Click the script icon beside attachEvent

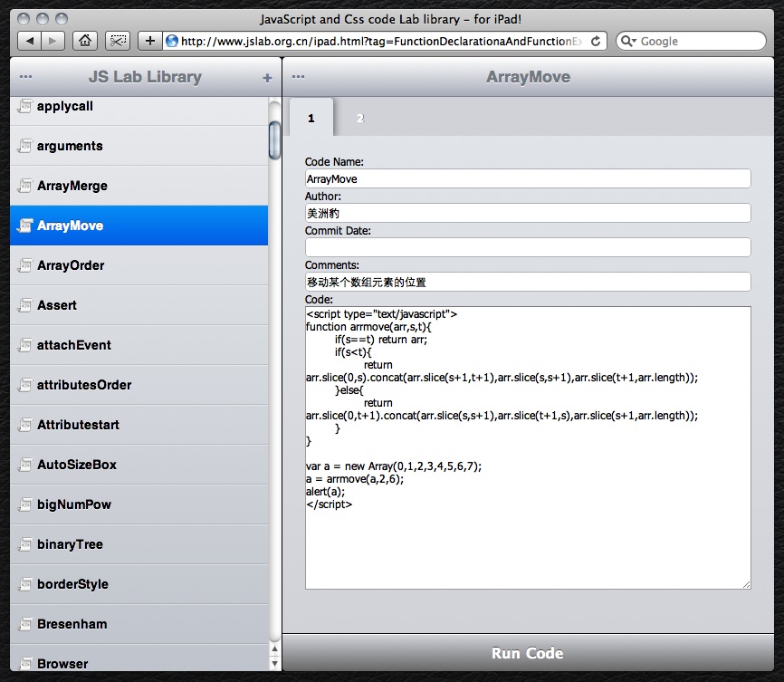pos(24,345)
